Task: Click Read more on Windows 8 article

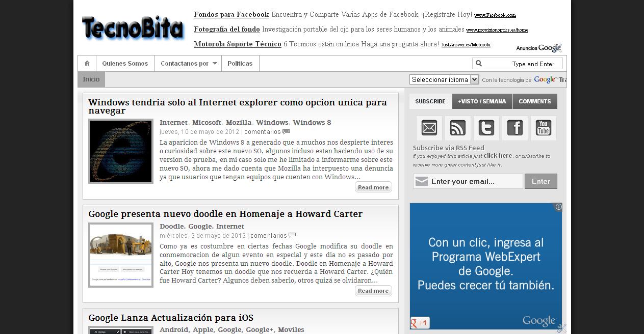Action: coord(373,187)
